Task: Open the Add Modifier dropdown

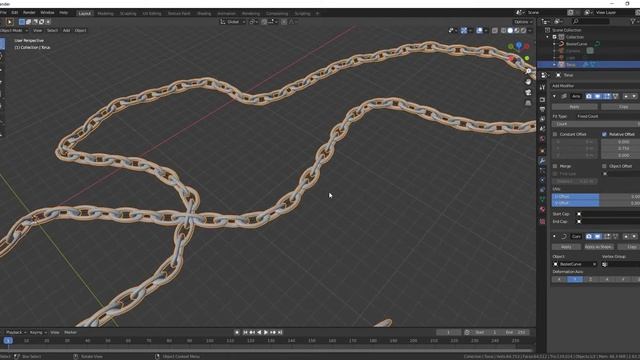Action: (x=596, y=86)
